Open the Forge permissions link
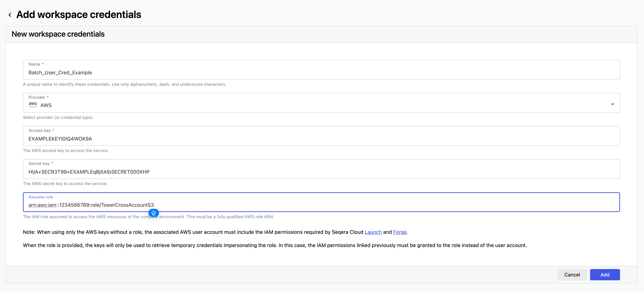The height and width of the screenshot is (293, 644). click(x=400, y=232)
